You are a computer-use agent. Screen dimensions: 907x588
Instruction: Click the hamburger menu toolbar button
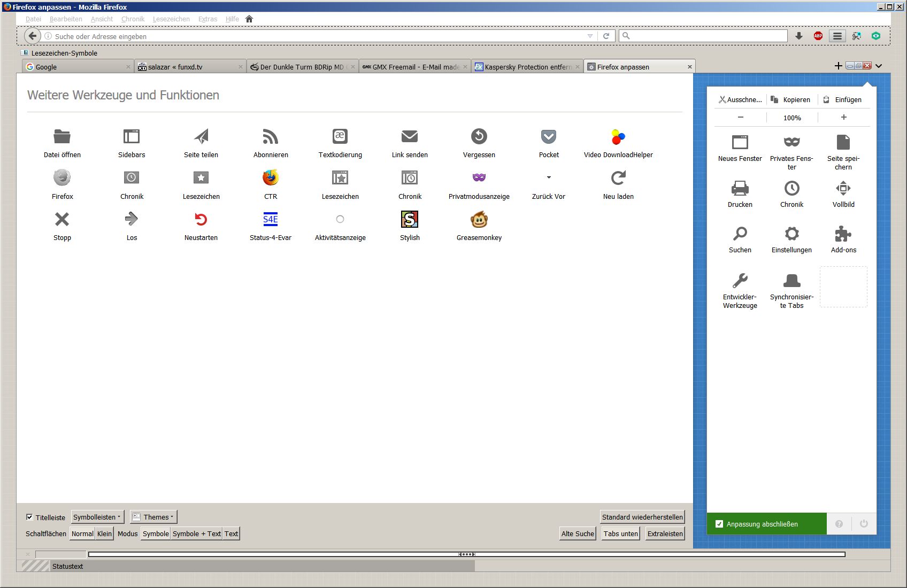pos(837,36)
